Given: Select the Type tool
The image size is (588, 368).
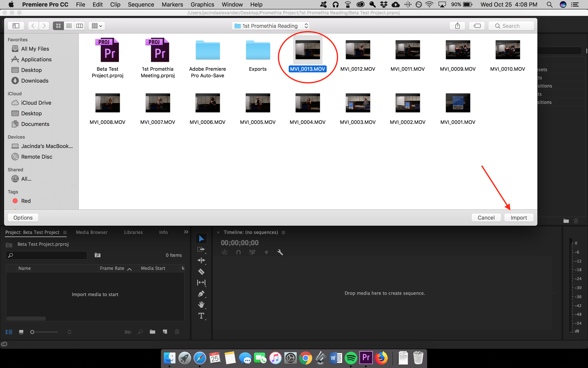Looking at the screenshot, I should (201, 316).
